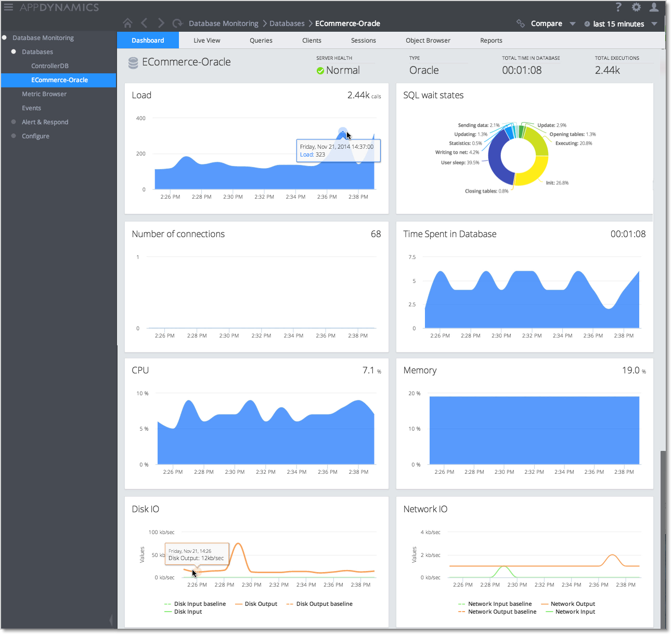Screen dimensions: 672x635
Task: Open the Queries tab
Action: coord(261,40)
